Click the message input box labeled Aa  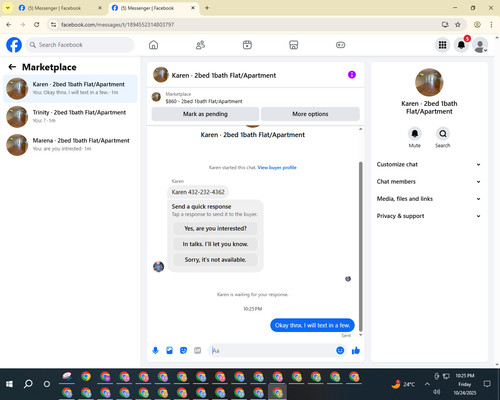click(x=272, y=350)
